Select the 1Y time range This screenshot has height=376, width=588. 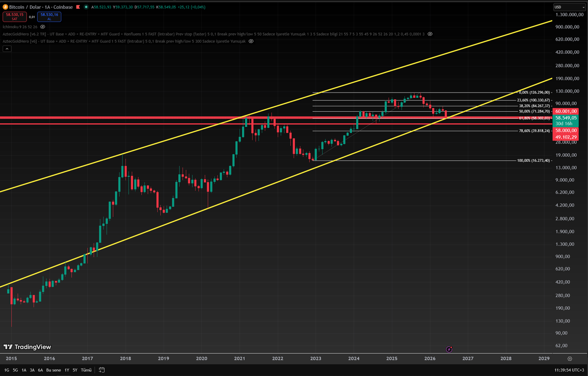[67, 370]
